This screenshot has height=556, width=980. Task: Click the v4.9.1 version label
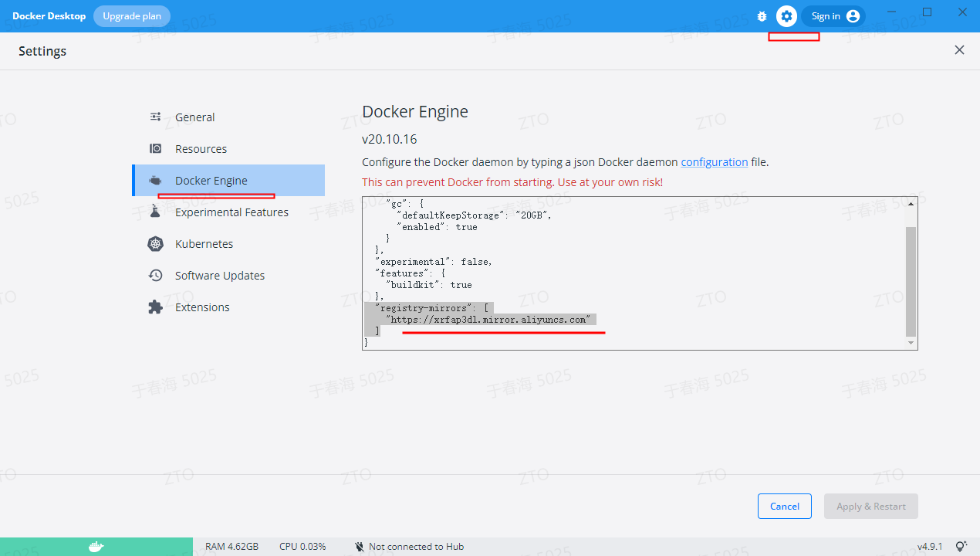tap(930, 547)
